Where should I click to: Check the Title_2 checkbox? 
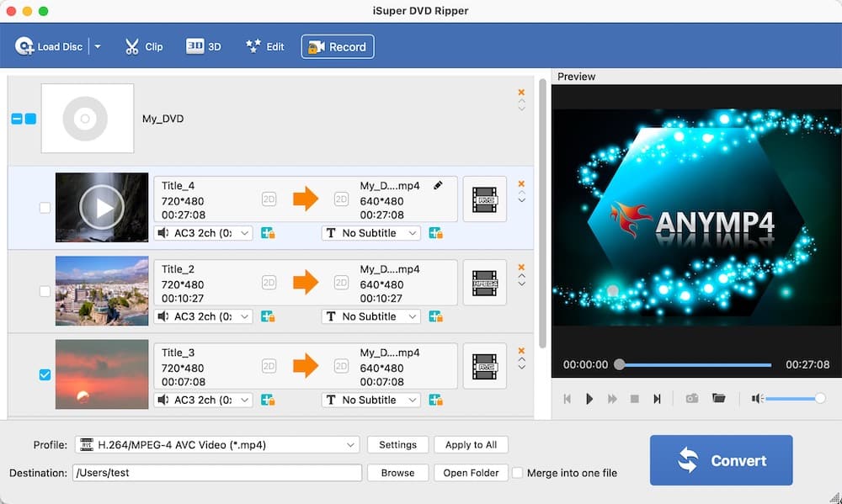(x=45, y=291)
